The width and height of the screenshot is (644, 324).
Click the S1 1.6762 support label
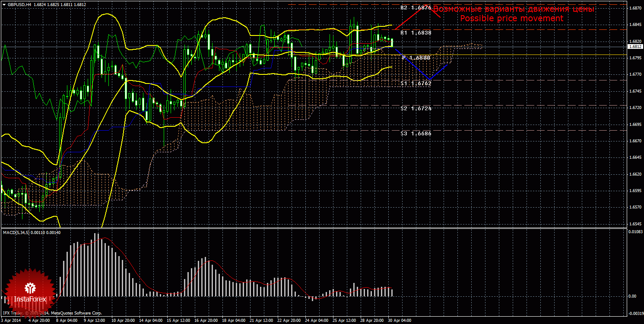coord(416,83)
